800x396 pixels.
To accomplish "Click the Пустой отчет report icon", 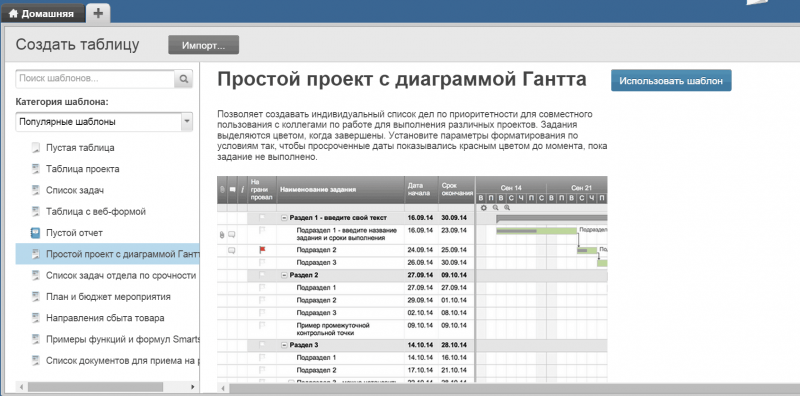I will 35,233.
